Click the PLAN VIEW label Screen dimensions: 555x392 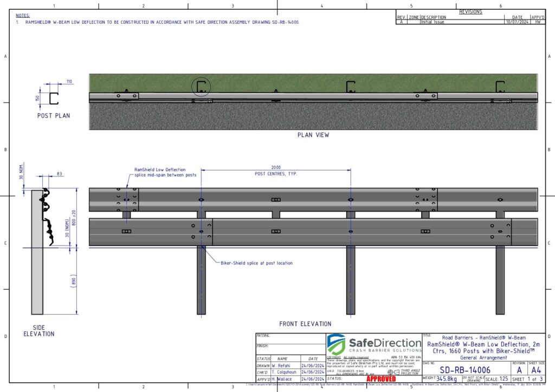[313, 135]
